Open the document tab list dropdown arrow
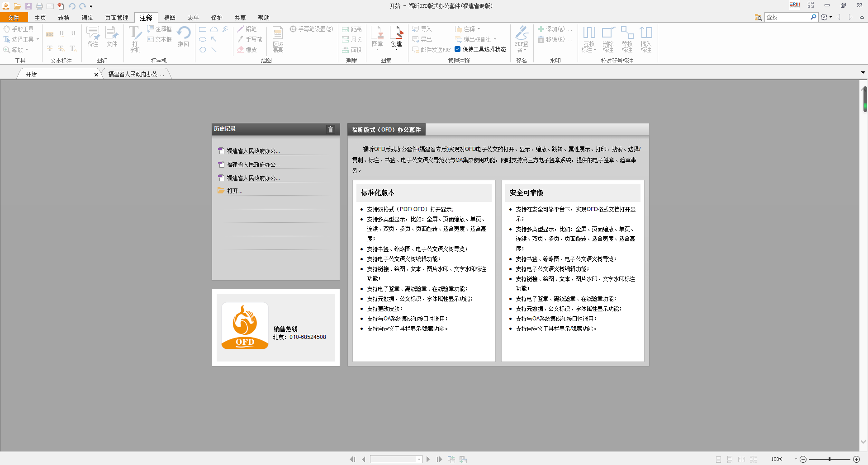Viewport: 868px width, 465px height. 863,72
